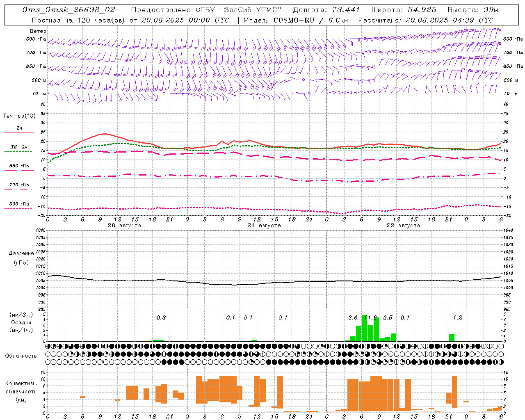Select the 850 гПа temperature legend entry

[19, 166]
